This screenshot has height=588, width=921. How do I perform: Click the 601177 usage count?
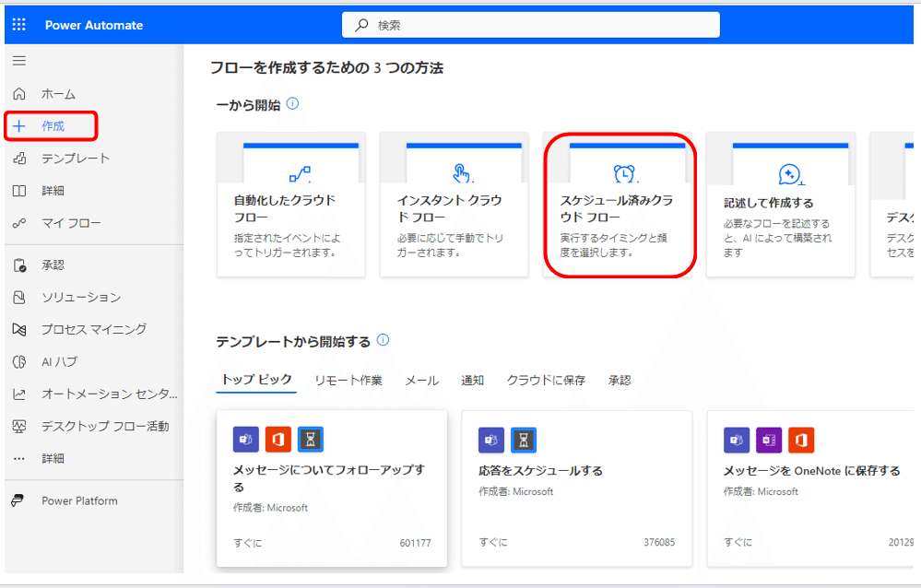(x=415, y=543)
